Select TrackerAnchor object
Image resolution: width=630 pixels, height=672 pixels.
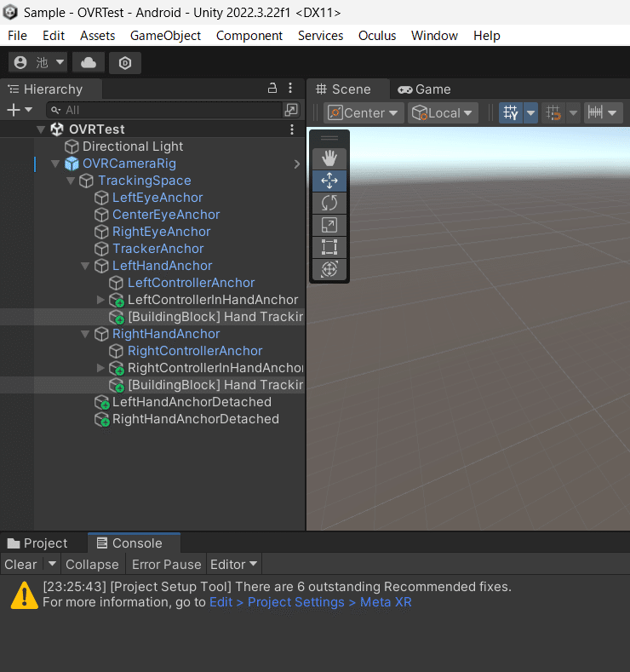(157, 249)
